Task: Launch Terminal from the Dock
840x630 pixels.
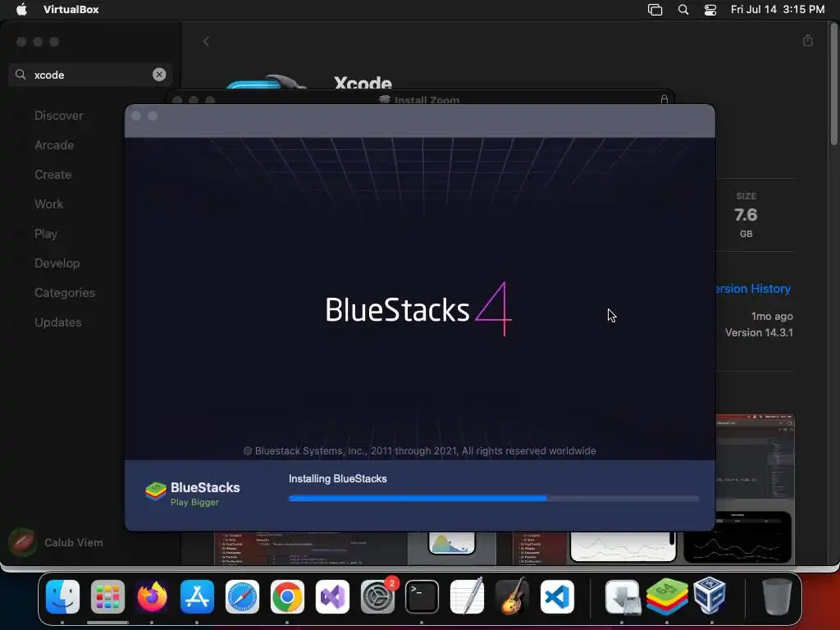Action: [x=422, y=596]
